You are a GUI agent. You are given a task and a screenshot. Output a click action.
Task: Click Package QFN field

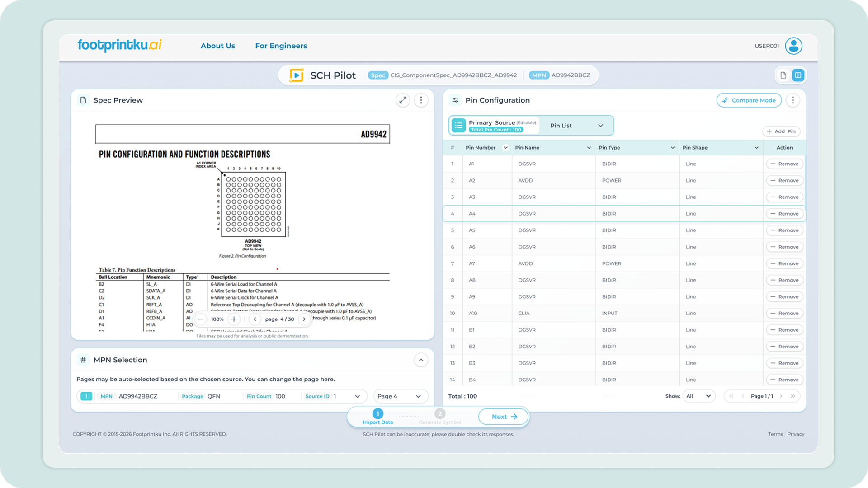[201, 396]
